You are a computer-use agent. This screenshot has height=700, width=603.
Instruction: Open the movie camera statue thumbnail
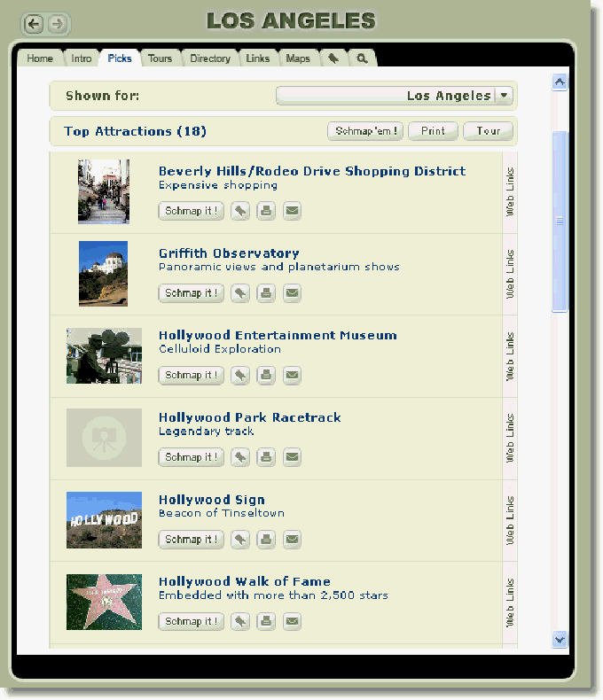(104, 356)
